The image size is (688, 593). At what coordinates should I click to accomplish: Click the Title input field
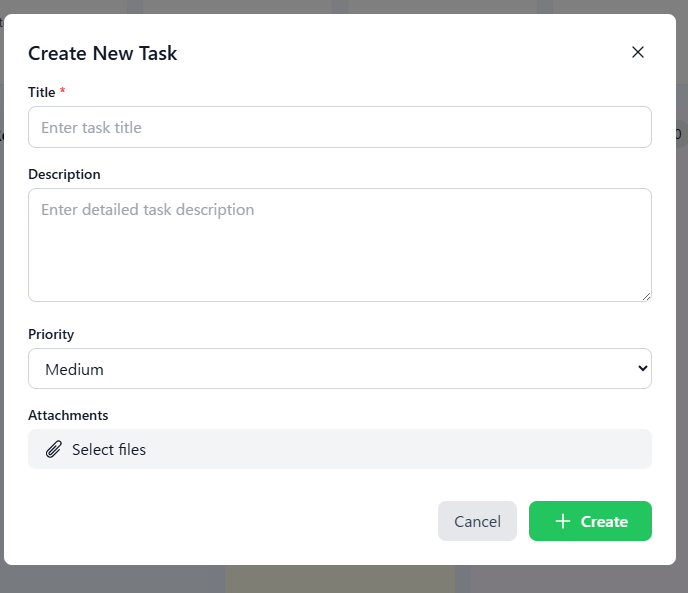(340, 127)
